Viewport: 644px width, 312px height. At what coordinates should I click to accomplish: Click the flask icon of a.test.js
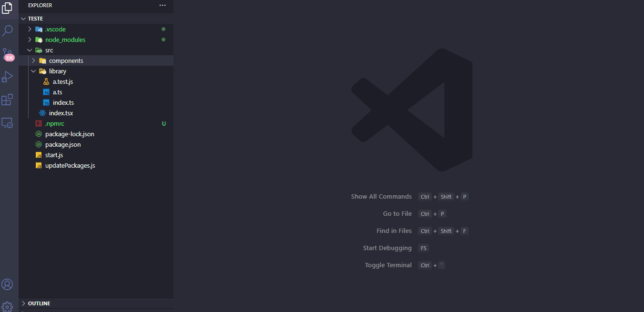tap(46, 81)
